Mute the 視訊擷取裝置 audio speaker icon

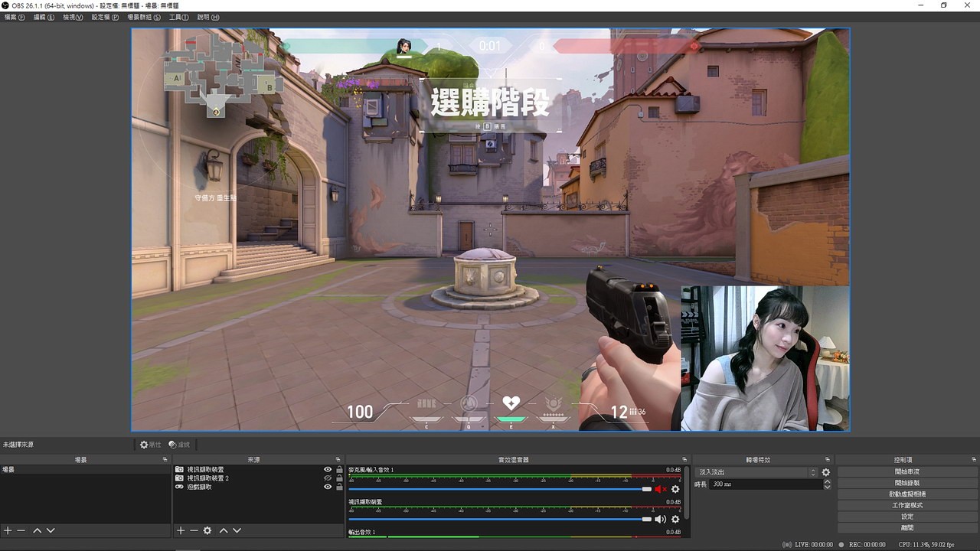tap(661, 519)
